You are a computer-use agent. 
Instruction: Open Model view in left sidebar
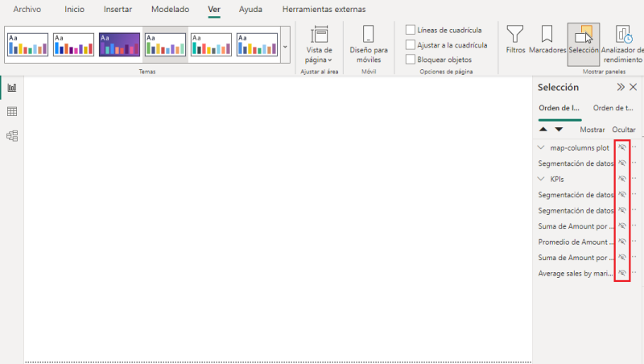pyautogui.click(x=12, y=135)
